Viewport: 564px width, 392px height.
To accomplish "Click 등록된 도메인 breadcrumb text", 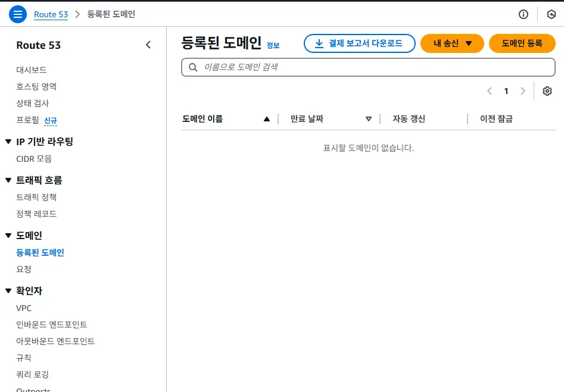I will [x=111, y=14].
